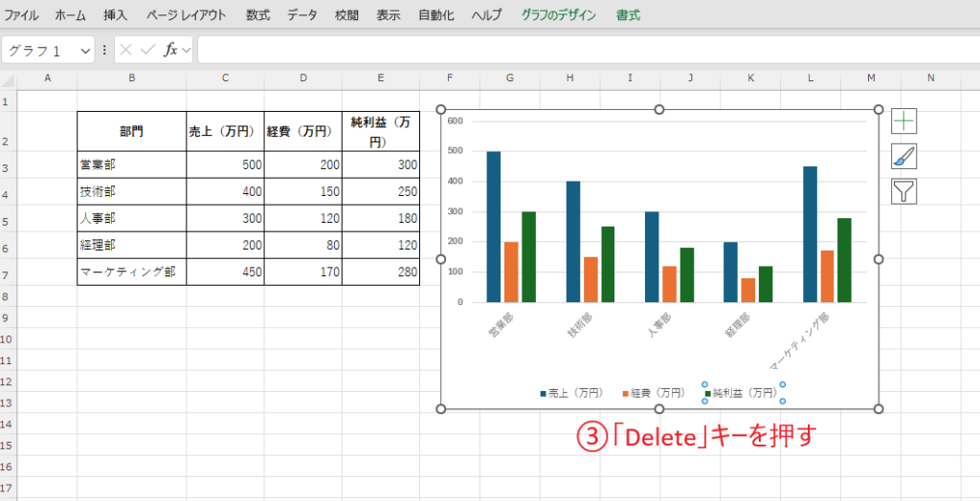Open the 表示 tab

[x=389, y=15]
